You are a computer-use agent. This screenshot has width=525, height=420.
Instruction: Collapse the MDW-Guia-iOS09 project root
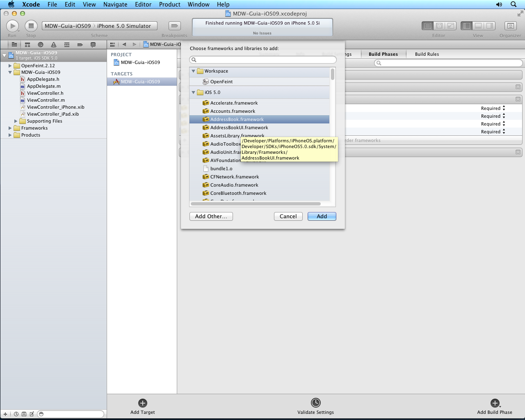(5, 55)
